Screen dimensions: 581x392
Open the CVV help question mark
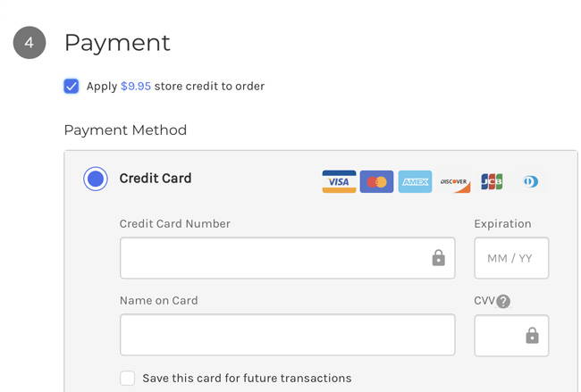tap(503, 301)
